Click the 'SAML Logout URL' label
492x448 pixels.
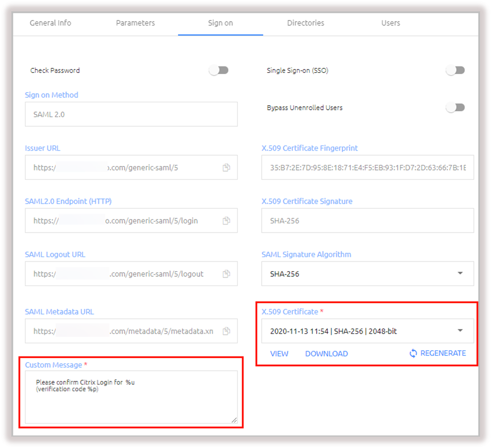[x=55, y=255]
